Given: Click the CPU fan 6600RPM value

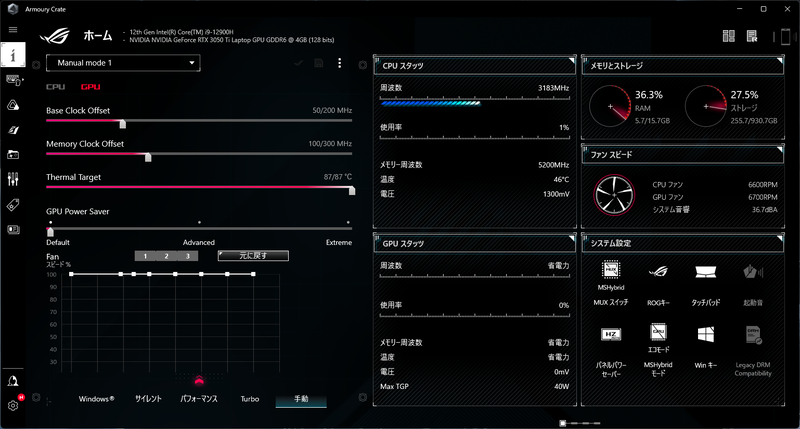Looking at the screenshot, I should click(763, 185).
